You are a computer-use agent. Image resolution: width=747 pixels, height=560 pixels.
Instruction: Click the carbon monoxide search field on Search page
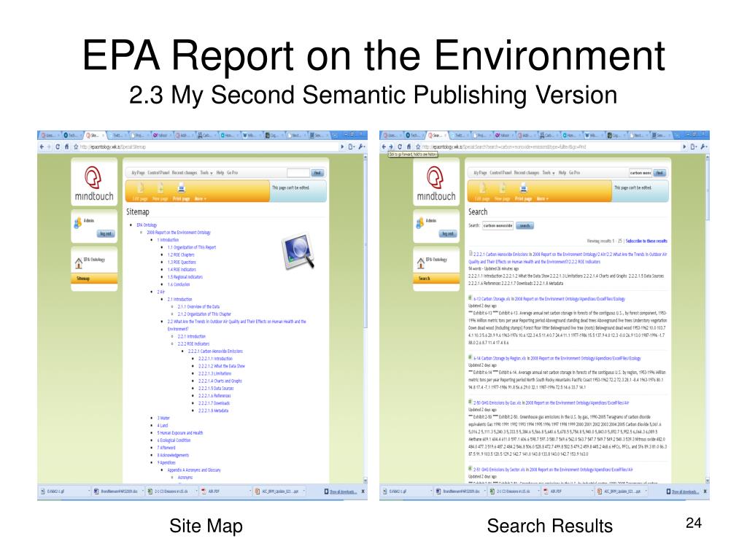pyautogui.click(x=498, y=226)
